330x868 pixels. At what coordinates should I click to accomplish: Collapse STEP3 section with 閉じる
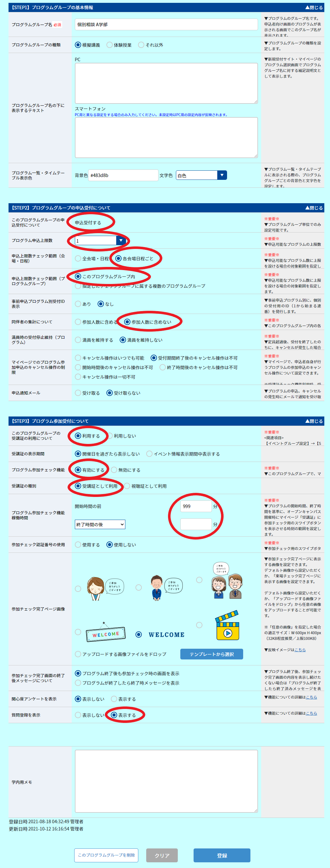point(314,421)
